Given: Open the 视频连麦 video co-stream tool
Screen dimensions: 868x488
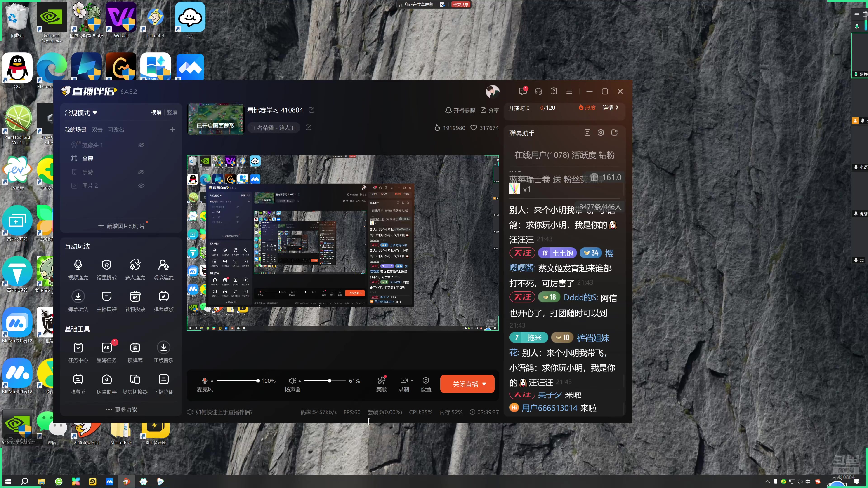Looking at the screenshot, I should (x=78, y=270).
